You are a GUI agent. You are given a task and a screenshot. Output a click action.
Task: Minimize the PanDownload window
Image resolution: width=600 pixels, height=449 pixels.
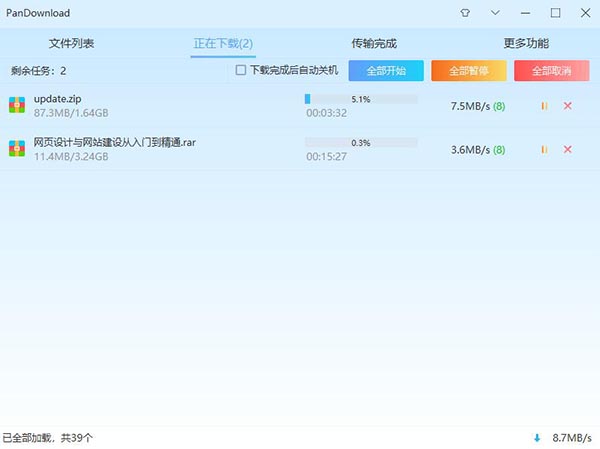525,13
